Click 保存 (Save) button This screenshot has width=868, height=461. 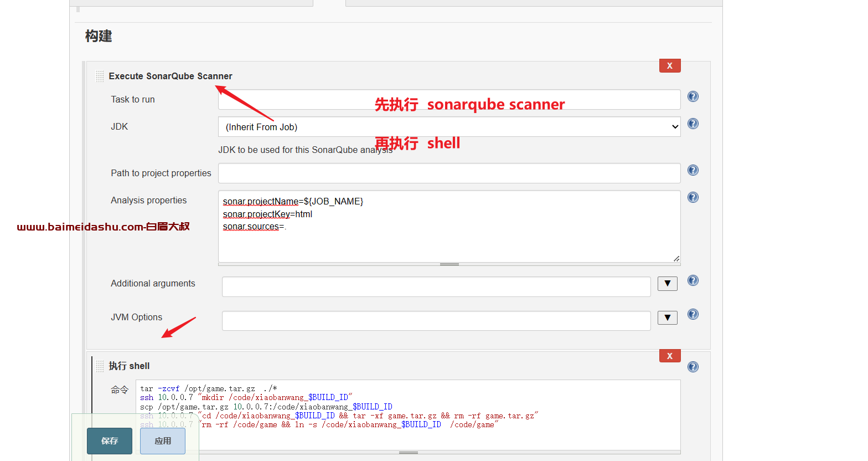click(x=110, y=441)
